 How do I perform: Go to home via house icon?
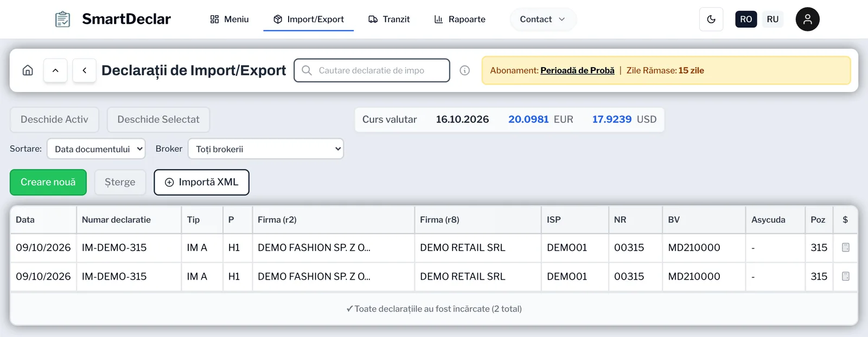tap(28, 70)
